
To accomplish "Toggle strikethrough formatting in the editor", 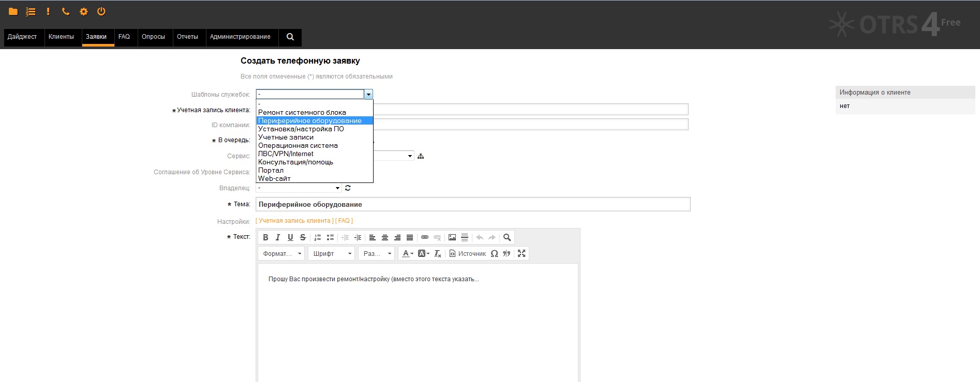I will click(303, 237).
